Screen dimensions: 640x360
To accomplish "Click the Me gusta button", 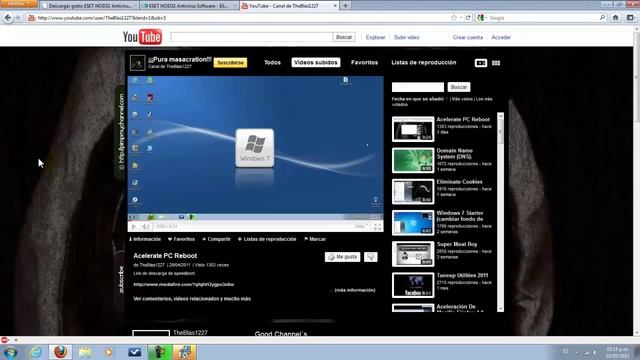I will 342,257.
